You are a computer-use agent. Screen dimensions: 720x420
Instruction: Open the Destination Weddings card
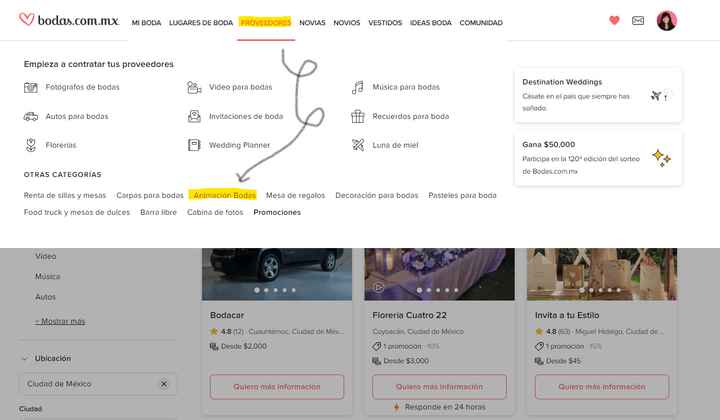tap(598, 95)
